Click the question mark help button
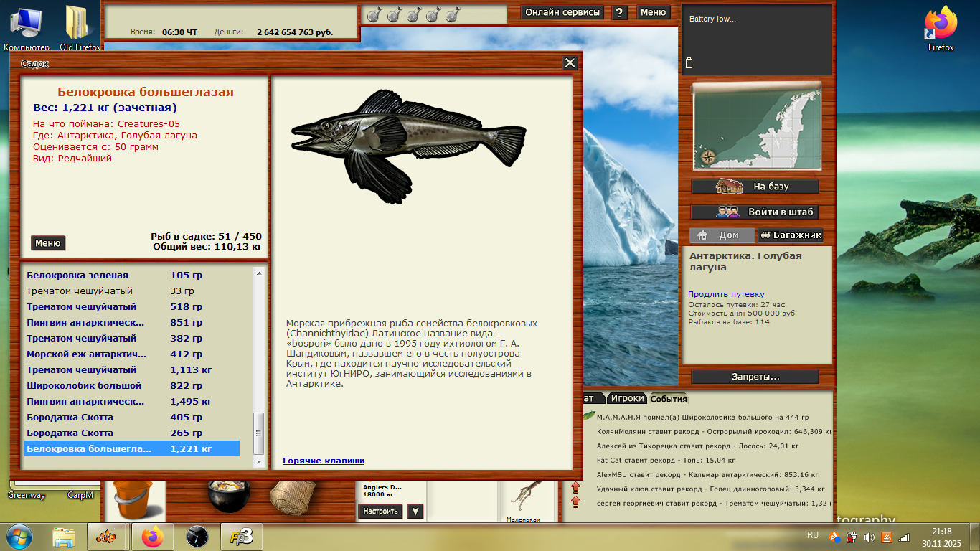Screen dimensions: 980x551 620,12
